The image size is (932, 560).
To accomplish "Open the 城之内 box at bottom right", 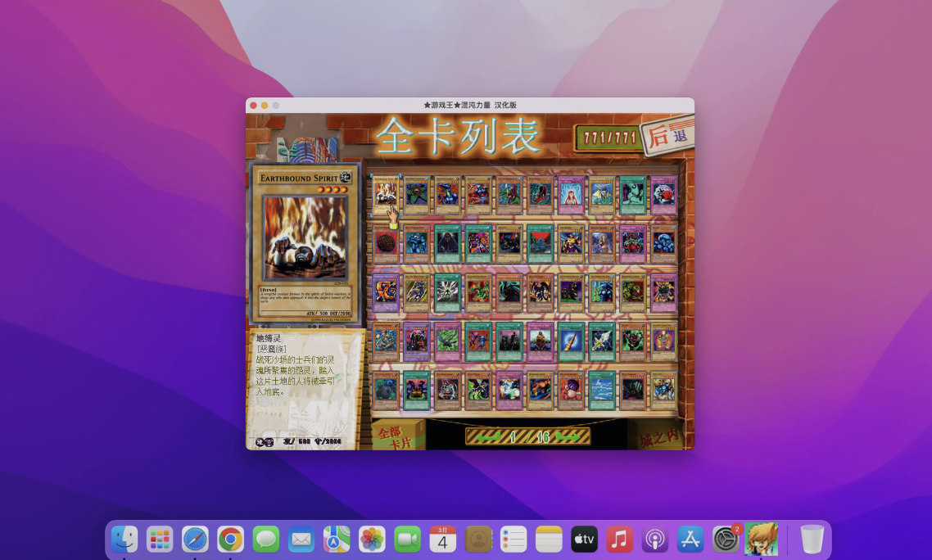I will (x=658, y=437).
